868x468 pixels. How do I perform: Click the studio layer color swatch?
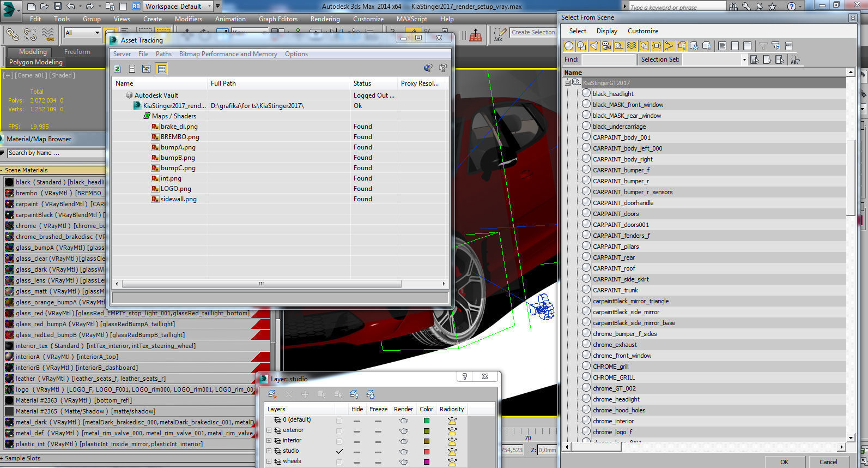click(x=426, y=452)
